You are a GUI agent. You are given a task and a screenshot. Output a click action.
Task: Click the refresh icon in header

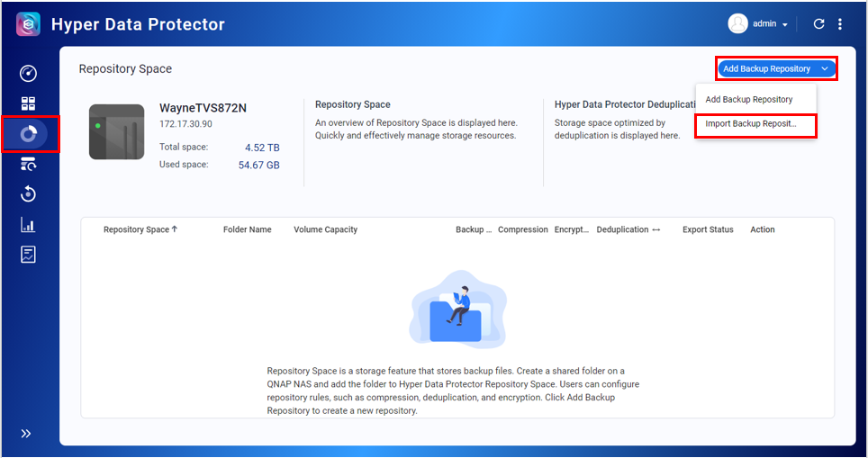pyautogui.click(x=818, y=24)
